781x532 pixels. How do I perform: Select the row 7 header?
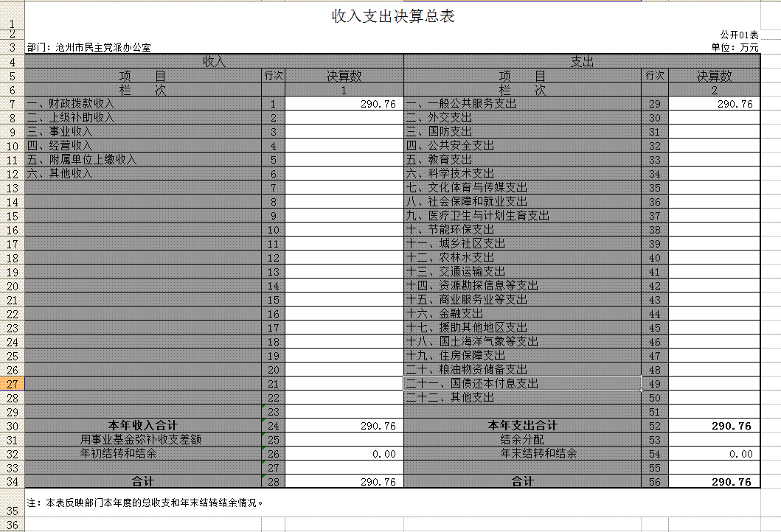pos(12,104)
